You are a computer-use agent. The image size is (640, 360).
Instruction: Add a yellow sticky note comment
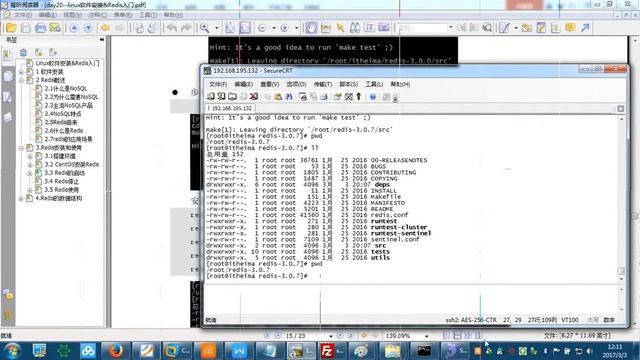tap(570, 28)
